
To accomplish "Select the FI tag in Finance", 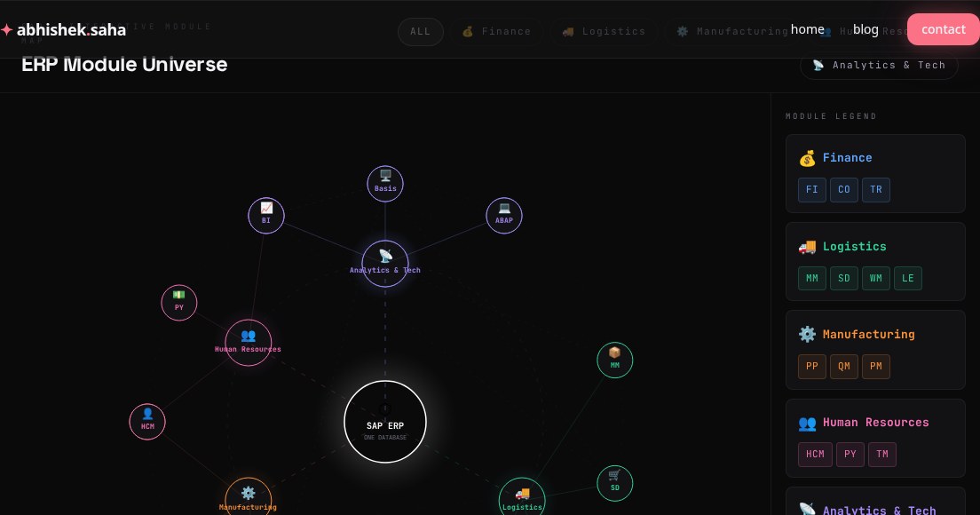I will 812,190.
